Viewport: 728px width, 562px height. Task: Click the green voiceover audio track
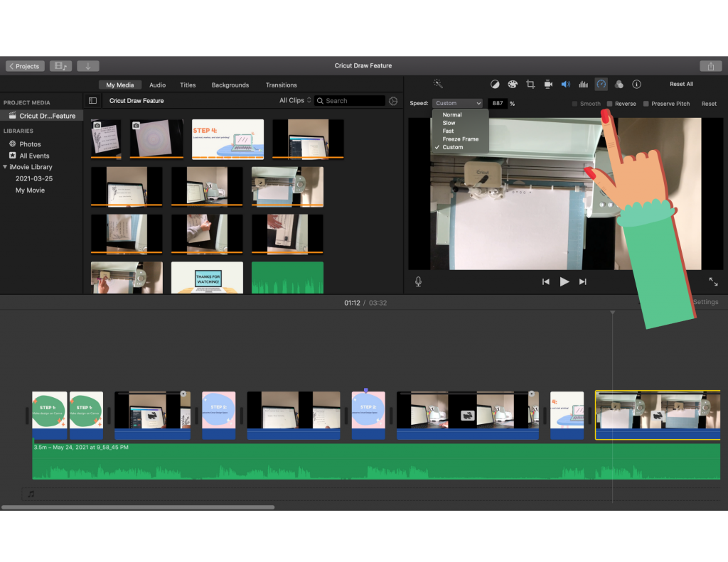(x=376, y=462)
